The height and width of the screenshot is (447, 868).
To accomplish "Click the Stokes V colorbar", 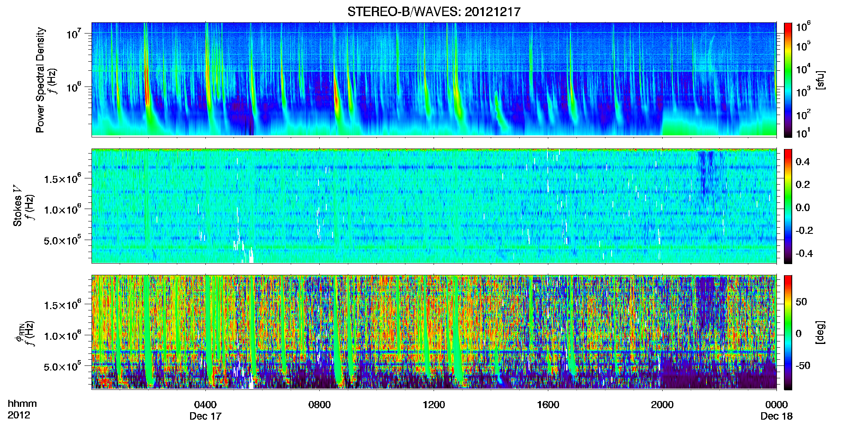I will [788, 206].
